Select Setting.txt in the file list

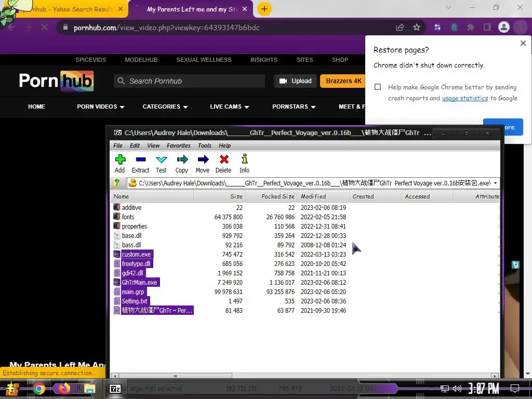(x=135, y=301)
